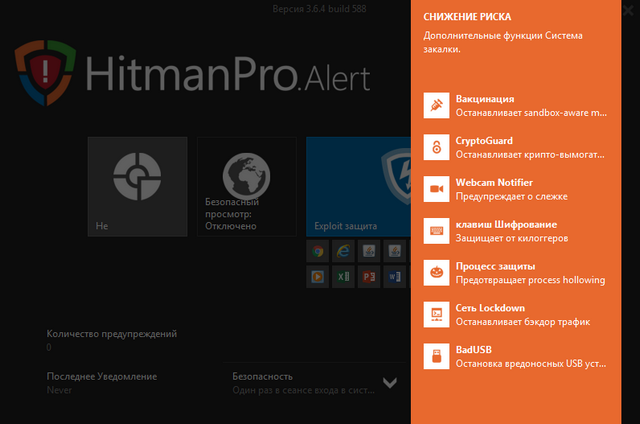Click the Вакцинация syringe icon
The image size is (640, 424).
pos(436,106)
